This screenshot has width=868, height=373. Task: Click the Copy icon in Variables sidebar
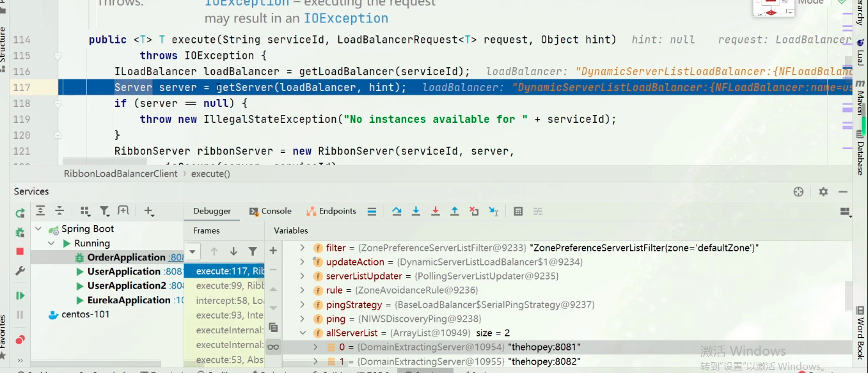(273, 327)
